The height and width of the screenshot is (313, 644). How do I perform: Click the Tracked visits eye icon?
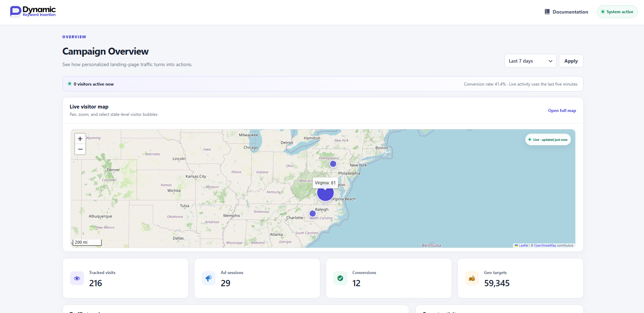pyautogui.click(x=77, y=278)
